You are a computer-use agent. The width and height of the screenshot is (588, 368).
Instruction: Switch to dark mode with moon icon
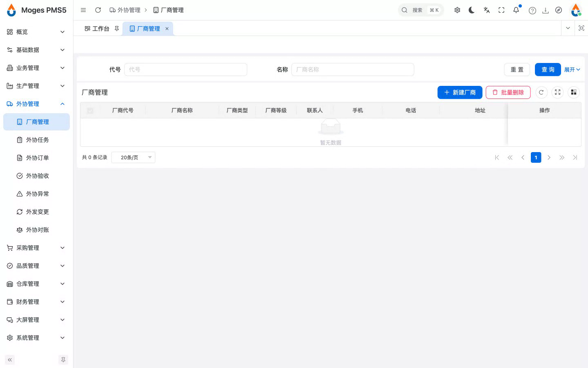(x=472, y=10)
